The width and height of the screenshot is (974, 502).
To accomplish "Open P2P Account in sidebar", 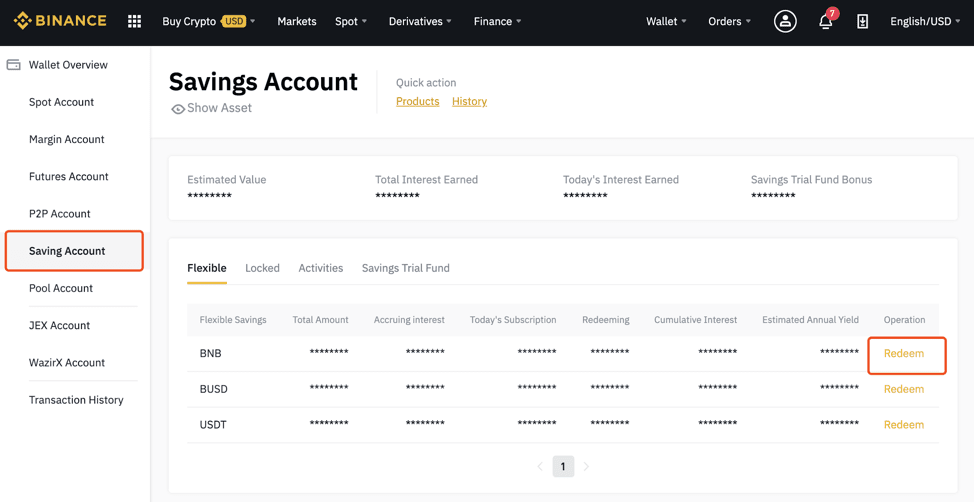I will [x=60, y=214].
